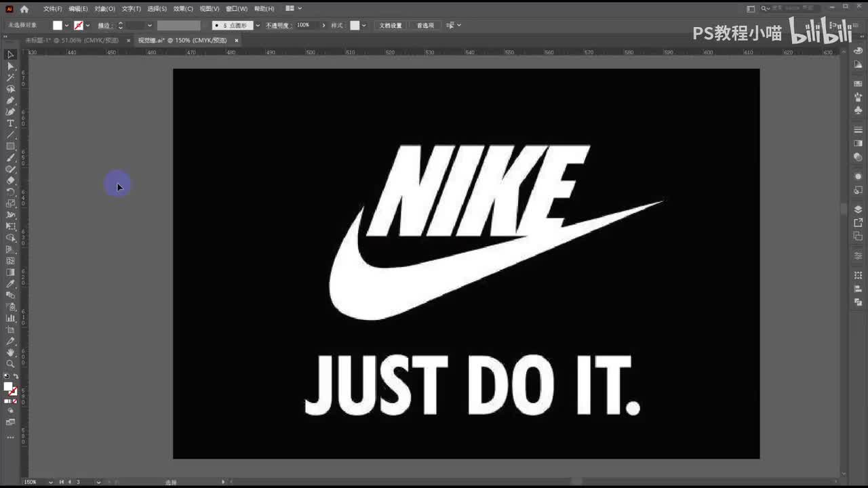Open the 帮助(H) menu

[x=264, y=9]
